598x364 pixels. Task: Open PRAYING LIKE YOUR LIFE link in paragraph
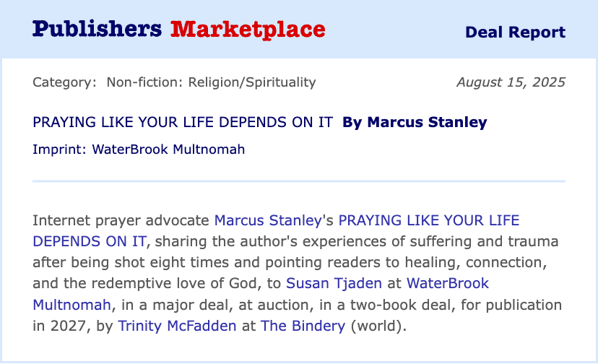(429, 220)
